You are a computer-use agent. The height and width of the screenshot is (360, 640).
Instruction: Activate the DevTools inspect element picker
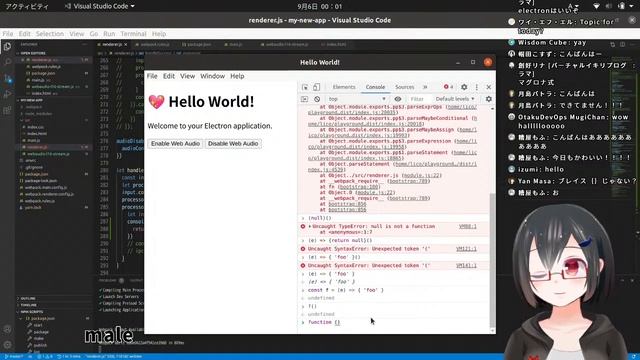pyautogui.click(x=305, y=87)
